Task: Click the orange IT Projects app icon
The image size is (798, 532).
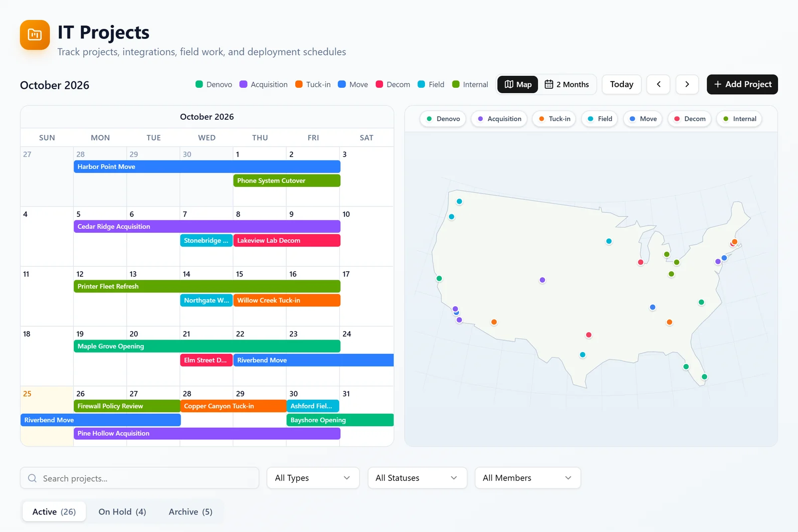Action: (x=35, y=35)
